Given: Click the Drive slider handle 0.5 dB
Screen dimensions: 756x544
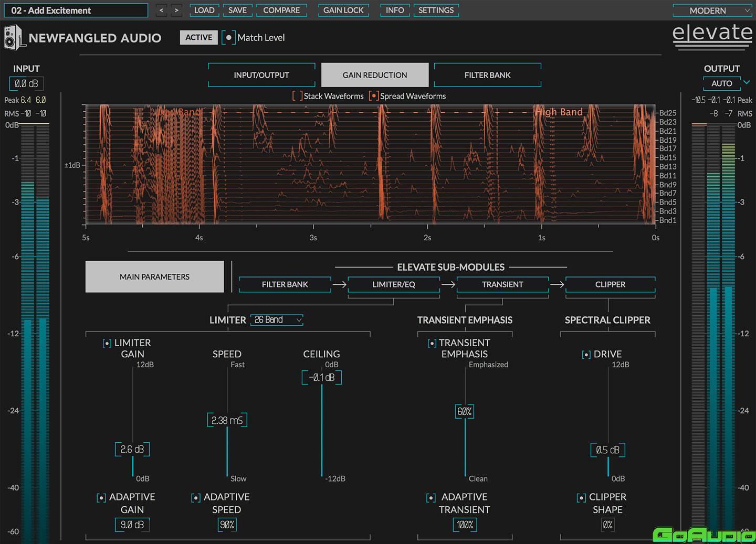Looking at the screenshot, I should 608,450.
